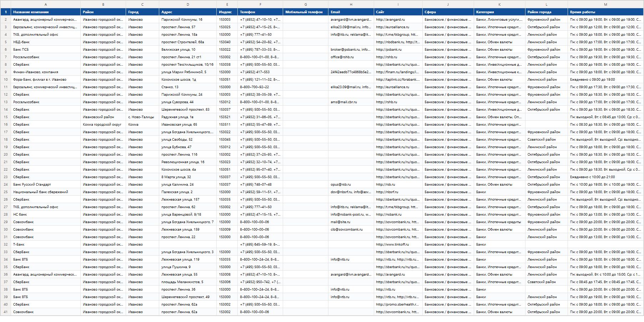The height and width of the screenshot is (322, 644).
Task: Click phone cell '+7 (4932) 417–553'
Action: coord(260,72)
